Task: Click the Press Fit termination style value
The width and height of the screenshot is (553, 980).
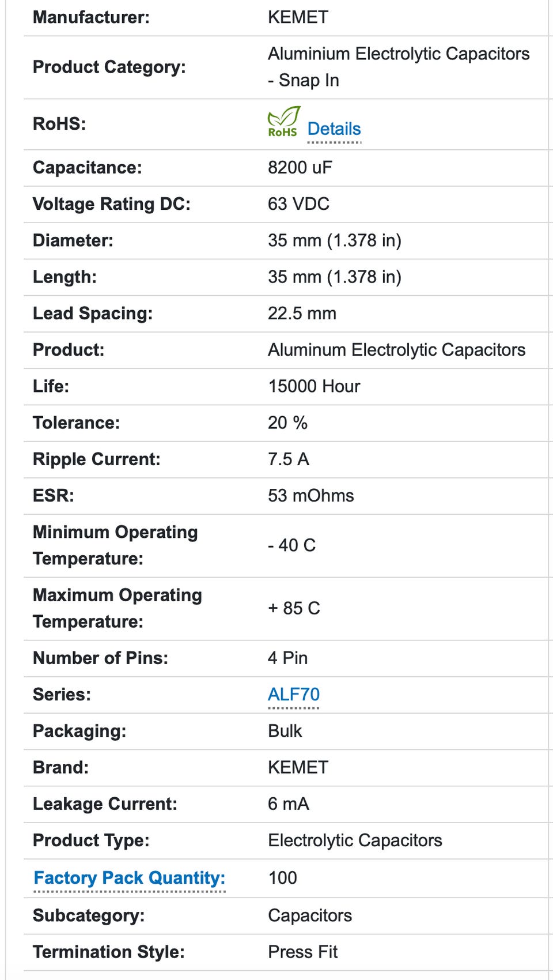Action: (x=302, y=952)
